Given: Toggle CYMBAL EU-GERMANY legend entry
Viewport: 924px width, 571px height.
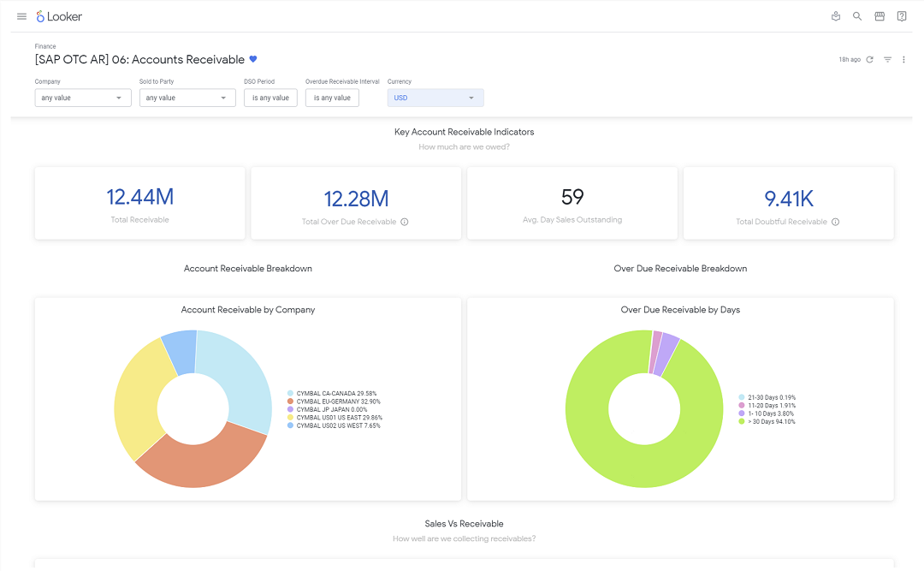Looking at the screenshot, I should click(335, 401).
